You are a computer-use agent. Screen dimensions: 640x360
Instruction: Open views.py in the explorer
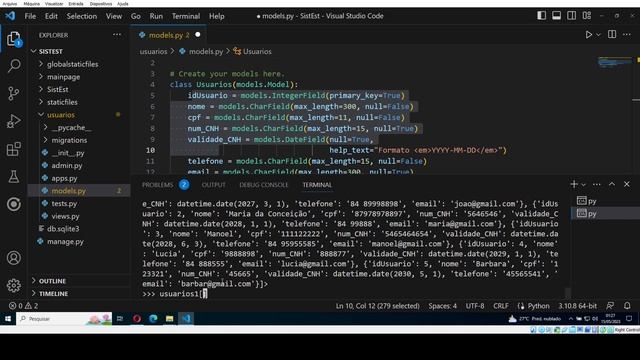point(65,216)
